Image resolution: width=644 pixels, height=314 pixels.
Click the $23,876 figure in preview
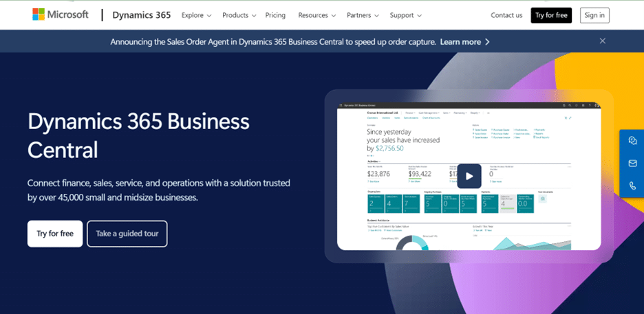(378, 174)
